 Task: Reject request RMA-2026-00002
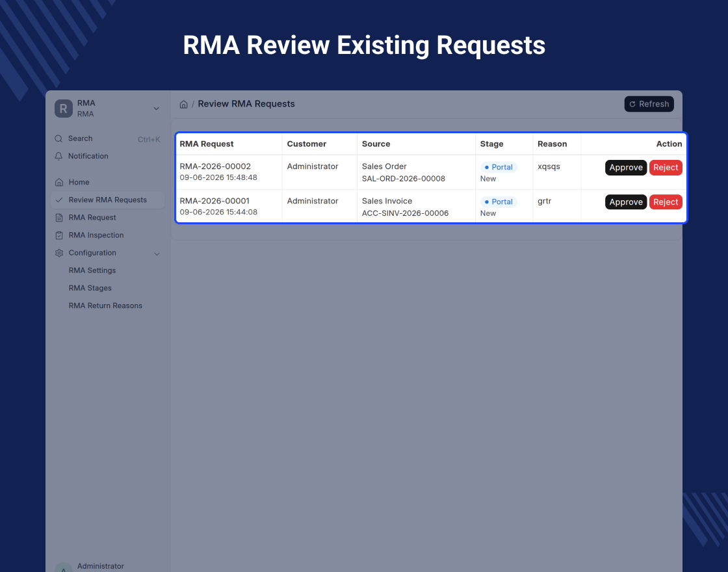click(x=666, y=168)
